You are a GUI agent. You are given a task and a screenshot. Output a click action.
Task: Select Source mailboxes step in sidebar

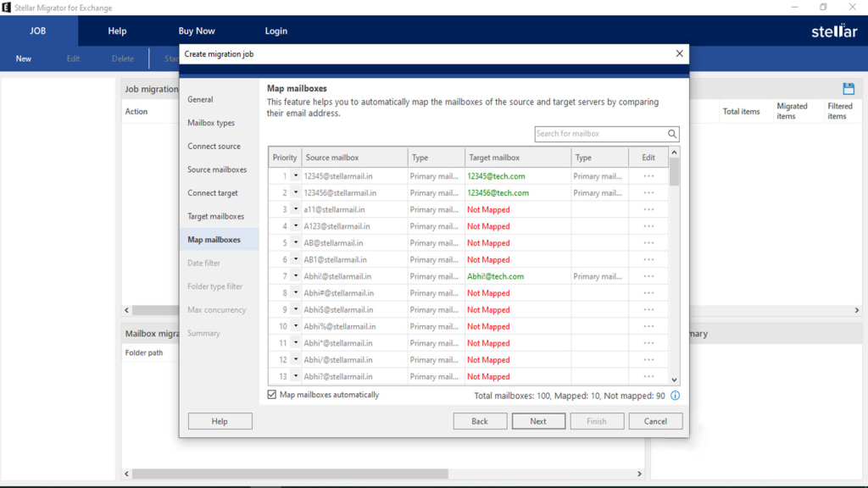point(217,169)
